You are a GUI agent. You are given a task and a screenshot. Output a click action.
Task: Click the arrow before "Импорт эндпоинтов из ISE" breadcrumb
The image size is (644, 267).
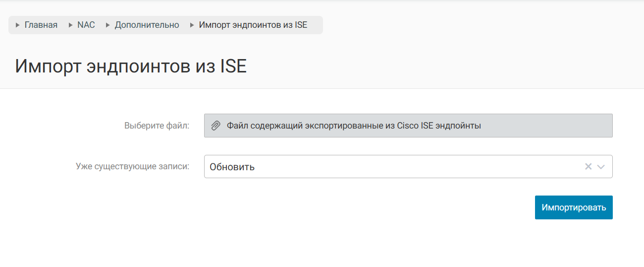pos(192,25)
